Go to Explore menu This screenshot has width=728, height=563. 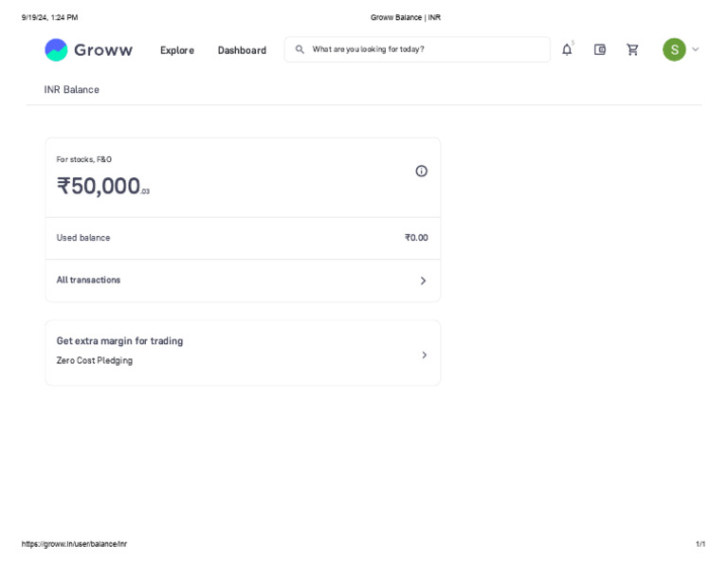point(177,50)
